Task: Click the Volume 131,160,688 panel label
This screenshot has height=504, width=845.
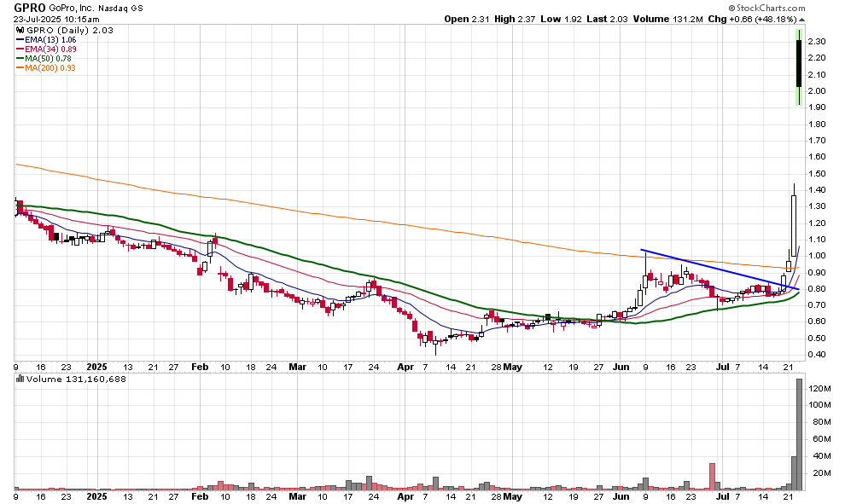Action: coord(76,379)
